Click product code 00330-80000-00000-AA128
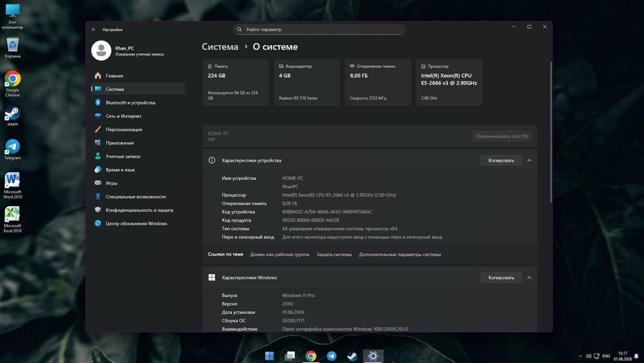This screenshot has width=644, height=363. (310, 221)
